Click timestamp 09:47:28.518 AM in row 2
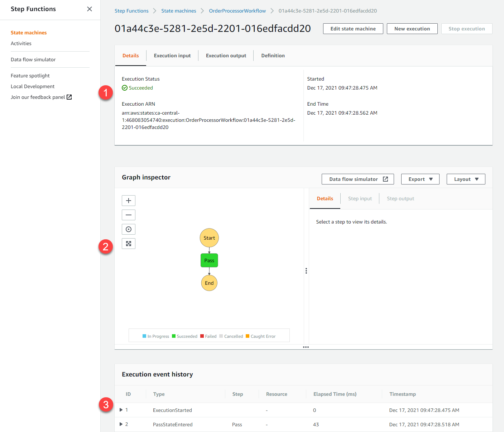Screen dimensions: 504x432 (424, 424)
